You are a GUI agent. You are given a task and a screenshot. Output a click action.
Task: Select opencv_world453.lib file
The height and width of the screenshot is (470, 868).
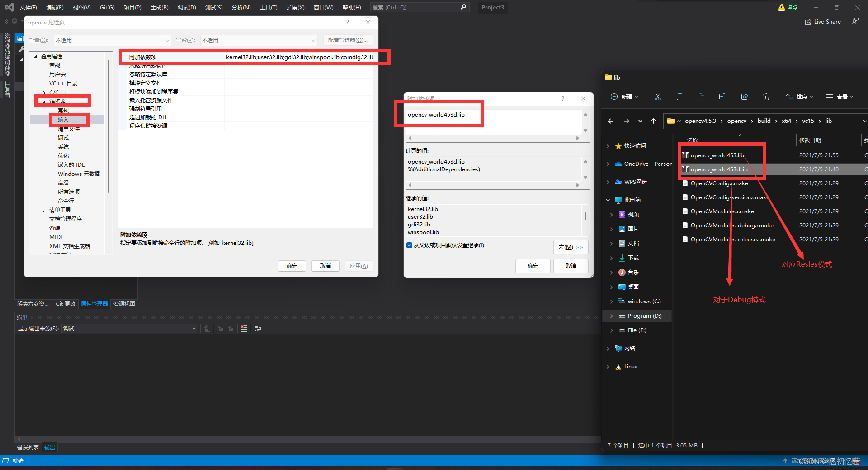(x=717, y=155)
